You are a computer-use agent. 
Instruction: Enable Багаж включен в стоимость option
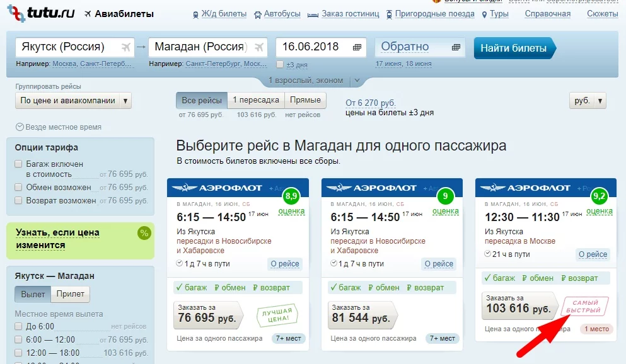[18, 164]
